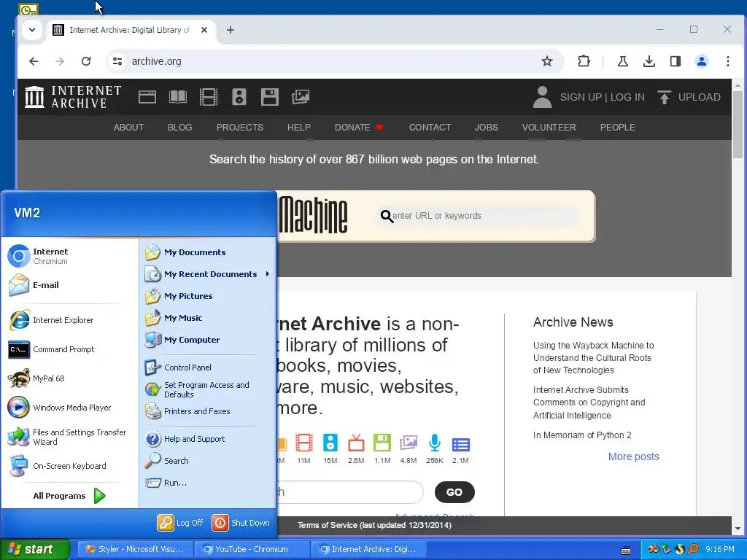Open the Images icon in Archive header
The height and width of the screenshot is (560, 747).
click(x=301, y=97)
